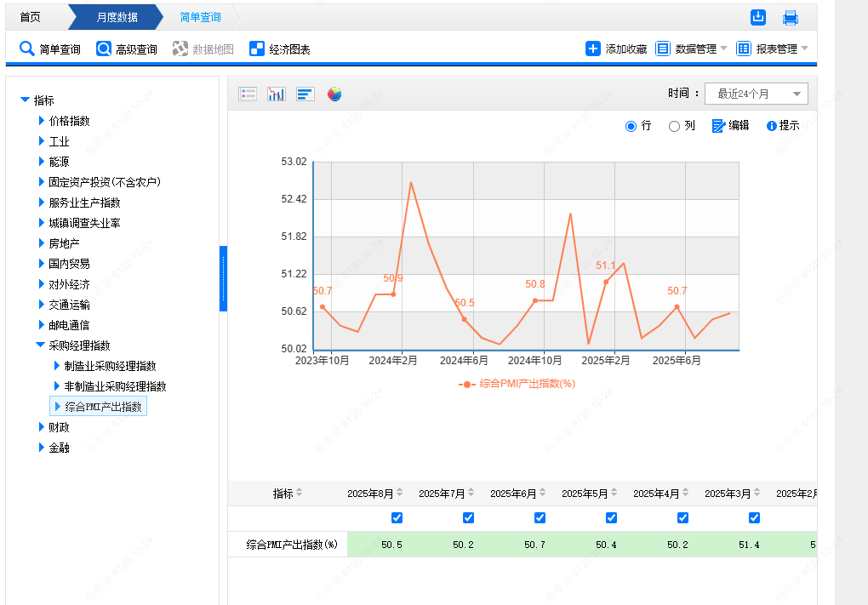Click the 添加收藏 button

point(616,49)
